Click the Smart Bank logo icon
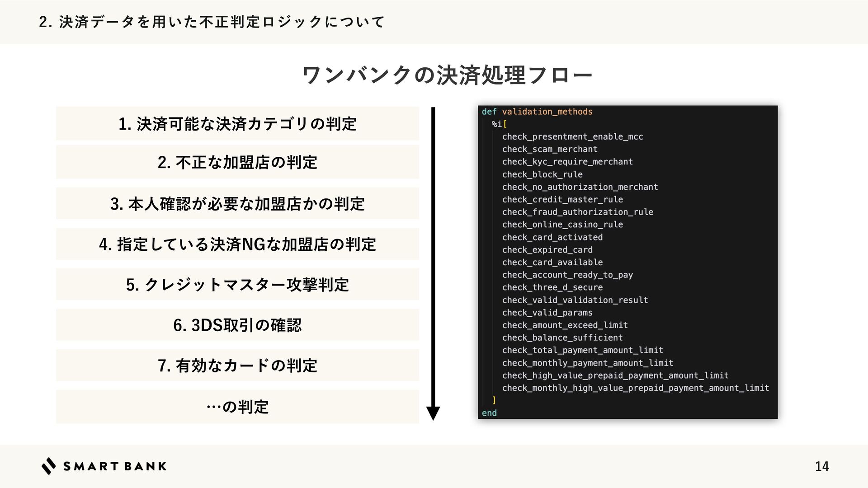The width and height of the screenshot is (868, 488). pyautogui.click(x=49, y=466)
